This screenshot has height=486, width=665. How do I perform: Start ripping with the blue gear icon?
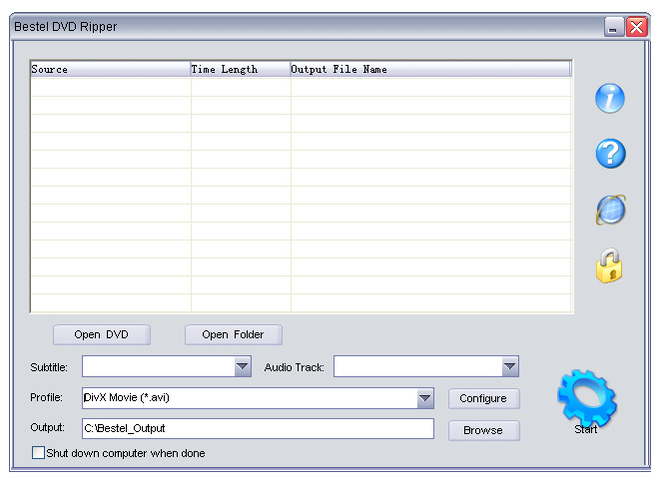pos(587,400)
